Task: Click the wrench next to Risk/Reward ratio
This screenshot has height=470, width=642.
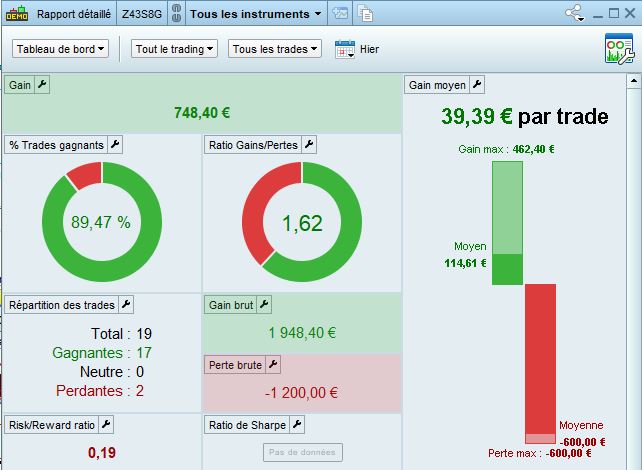Action: (x=106, y=425)
